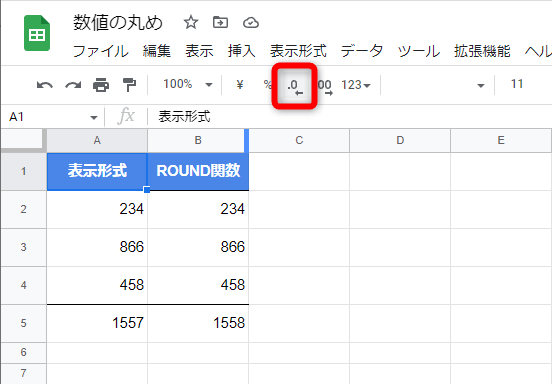Open the A1 name box dropdown
Screen dimensions: 552x384
pos(94,117)
